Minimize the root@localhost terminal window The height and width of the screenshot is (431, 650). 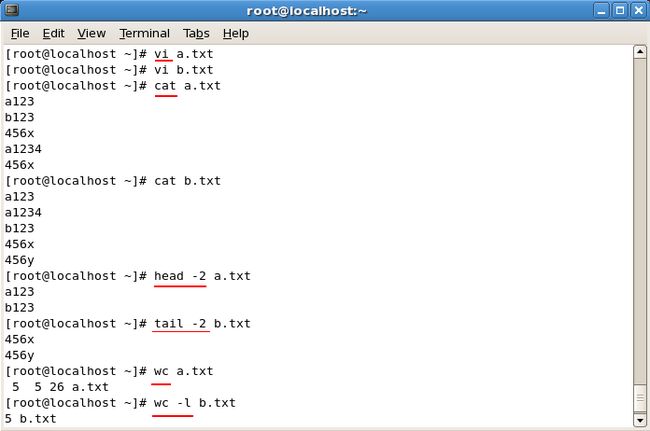click(601, 10)
